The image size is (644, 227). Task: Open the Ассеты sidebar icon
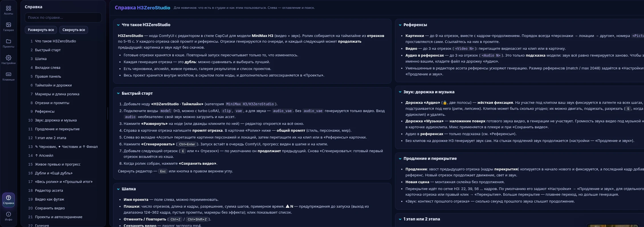9,10
